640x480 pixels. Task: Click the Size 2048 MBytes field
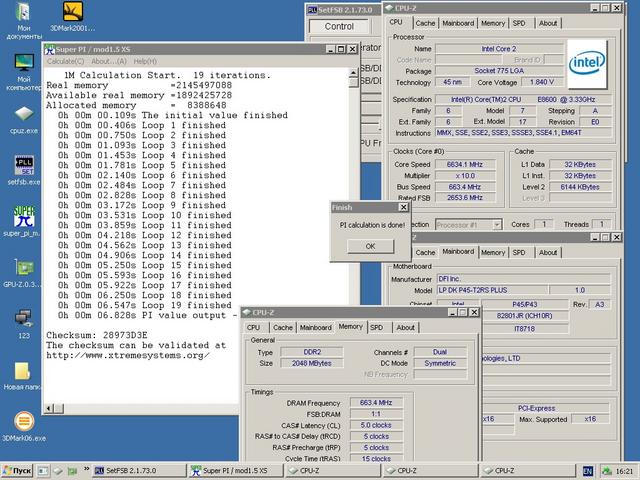point(312,363)
